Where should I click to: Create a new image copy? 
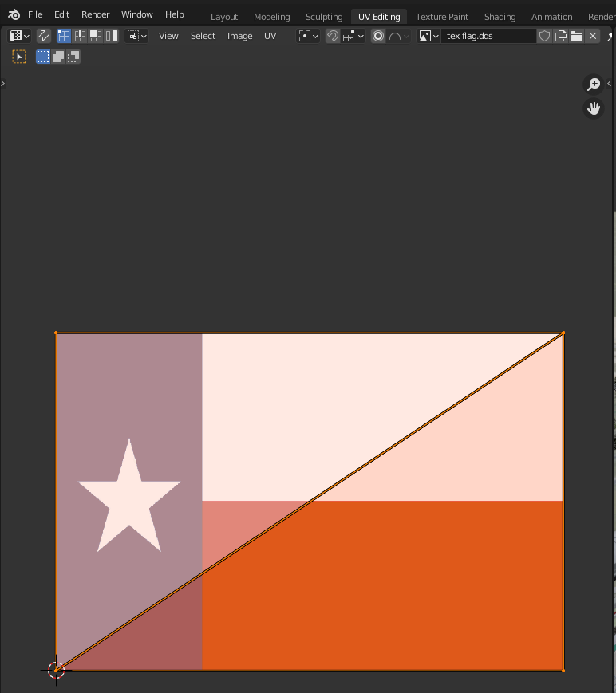561,36
